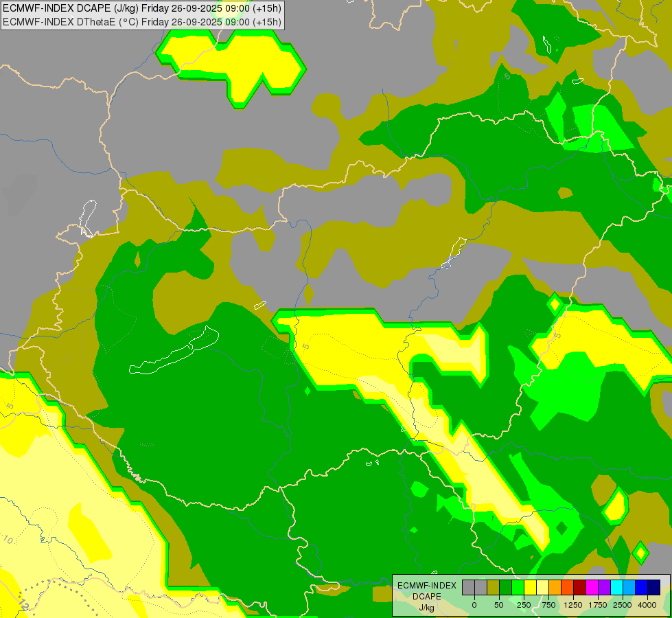Select the magenta legend swatch
Screen dimensions: 672x618
(x=592, y=588)
